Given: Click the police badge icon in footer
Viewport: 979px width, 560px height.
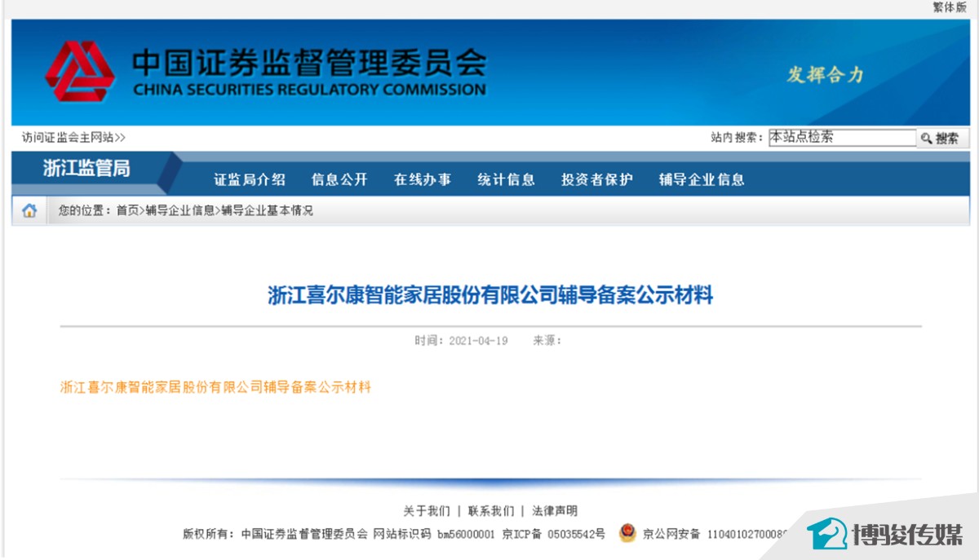Looking at the screenshot, I should point(627,533).
